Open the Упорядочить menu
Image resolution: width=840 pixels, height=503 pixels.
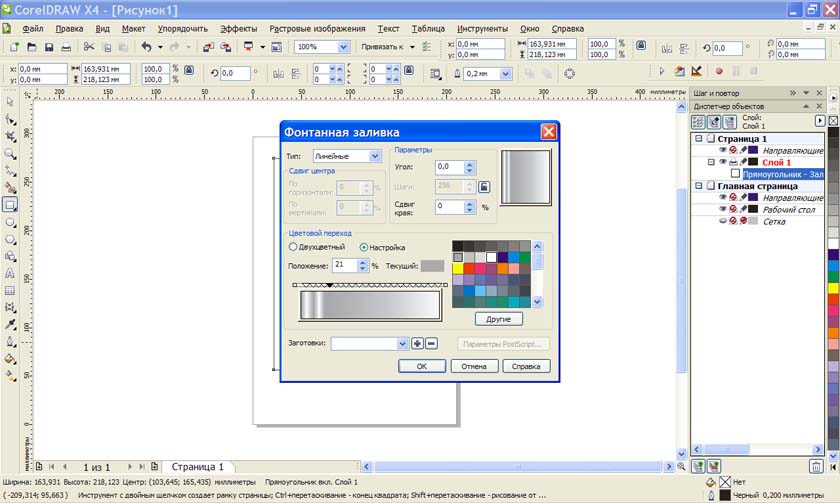183,29
